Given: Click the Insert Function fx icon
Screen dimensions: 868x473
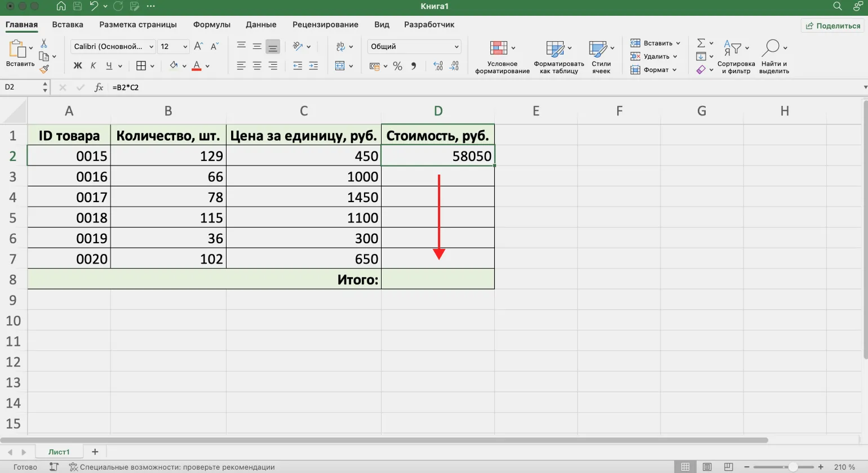Looking at the screenshot, I should 99,87.
